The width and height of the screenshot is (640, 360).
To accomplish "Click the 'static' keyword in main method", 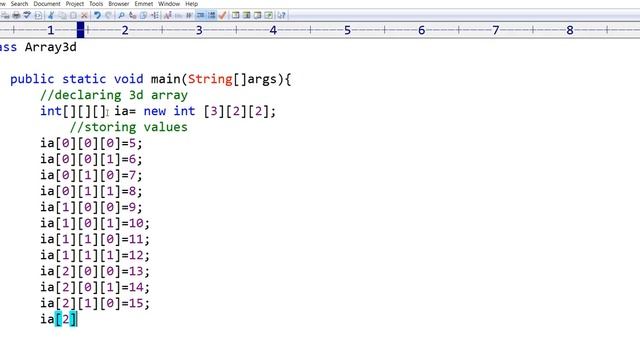I will coord(84,79).
